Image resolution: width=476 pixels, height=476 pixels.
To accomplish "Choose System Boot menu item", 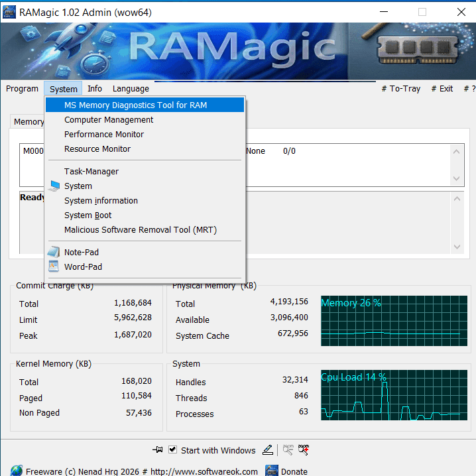I will point(145,215).
